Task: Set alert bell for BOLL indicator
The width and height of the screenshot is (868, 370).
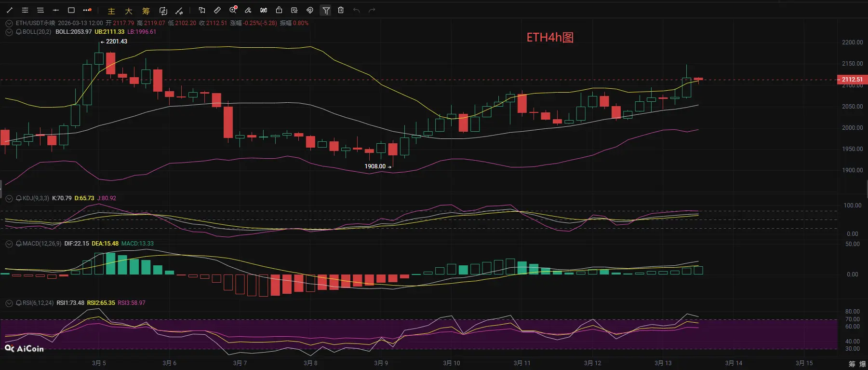Action: click(x=19, y=32)
